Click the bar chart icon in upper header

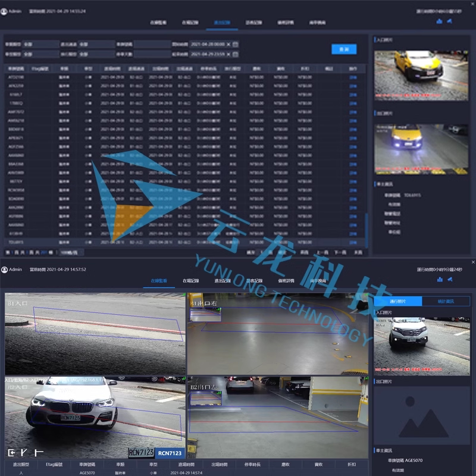439,21
